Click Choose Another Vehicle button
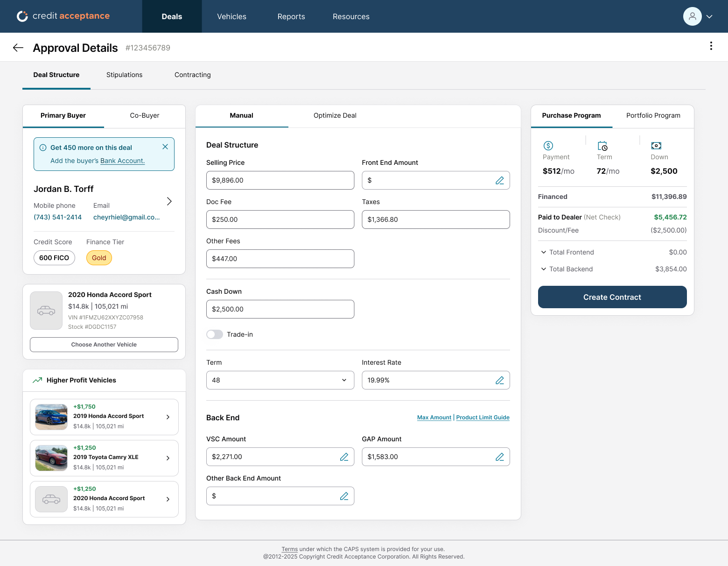 pos(104,345)
